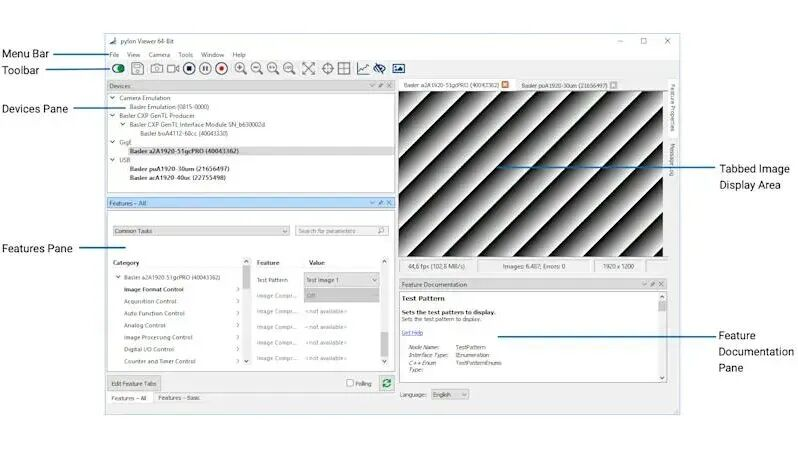Open the Common Tasks dropdown
798x450 pixels.
tap(201, 231)
